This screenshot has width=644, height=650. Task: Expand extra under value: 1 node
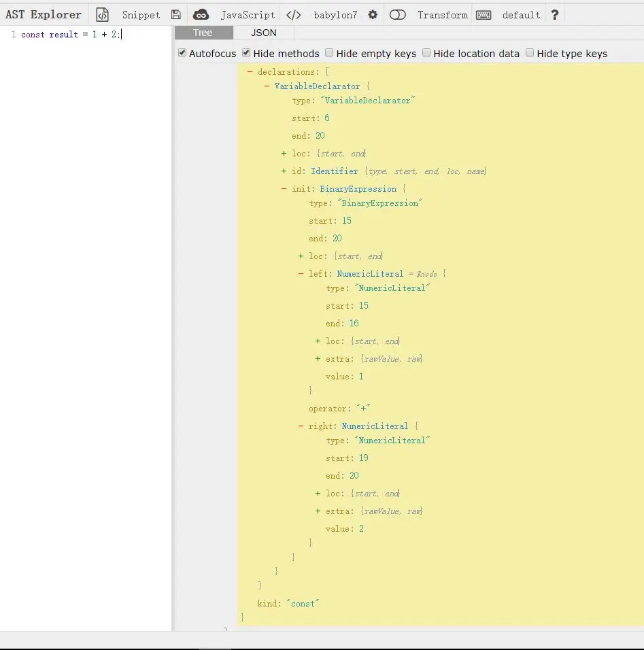(318, 359)
